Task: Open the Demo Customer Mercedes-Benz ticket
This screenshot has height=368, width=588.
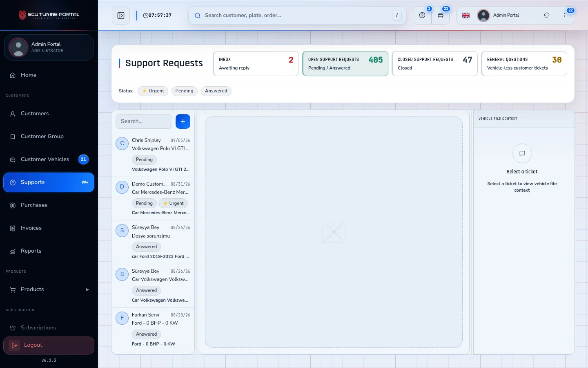Action: [153, 199]
